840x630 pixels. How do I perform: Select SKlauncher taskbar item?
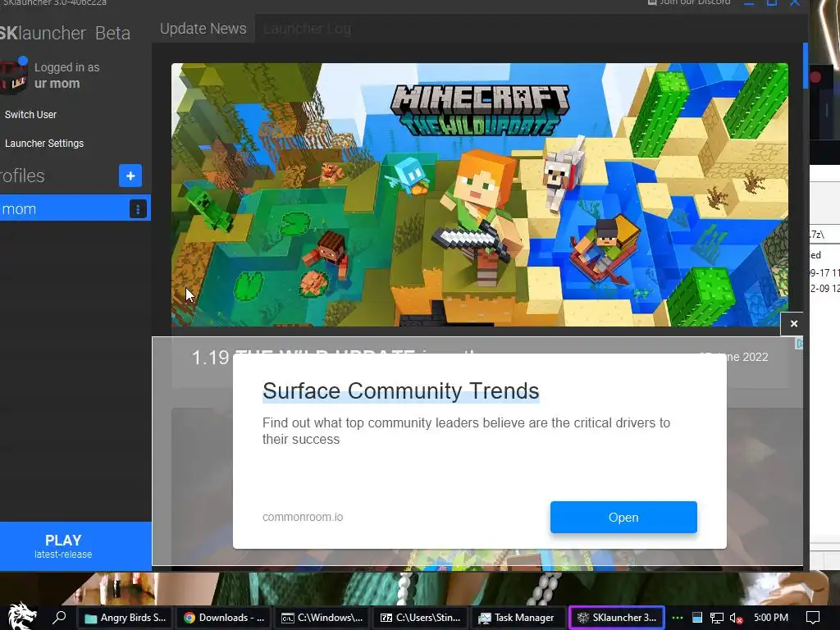point(617,618)
